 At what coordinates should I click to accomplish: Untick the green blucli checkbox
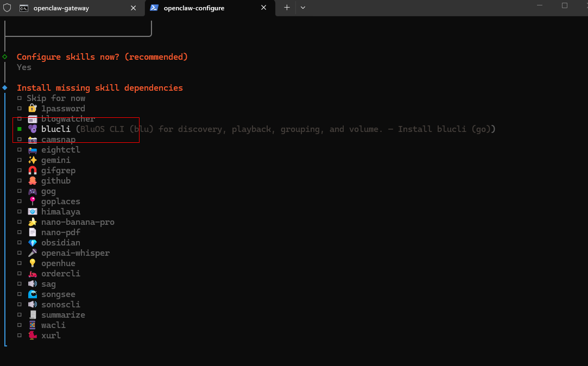(x=19, y=129)
